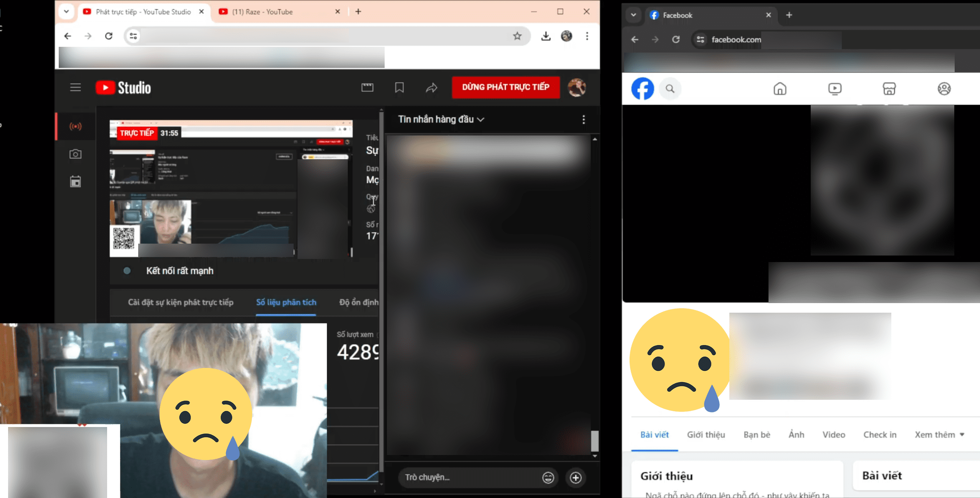
Task: Expand the Tin nhắn hàng đầu dropdown
Action: 441,119
